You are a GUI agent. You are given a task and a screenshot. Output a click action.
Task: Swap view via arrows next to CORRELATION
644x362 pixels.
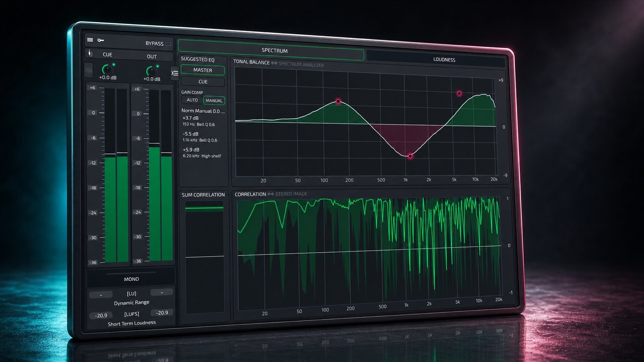(x=270, y=194)
